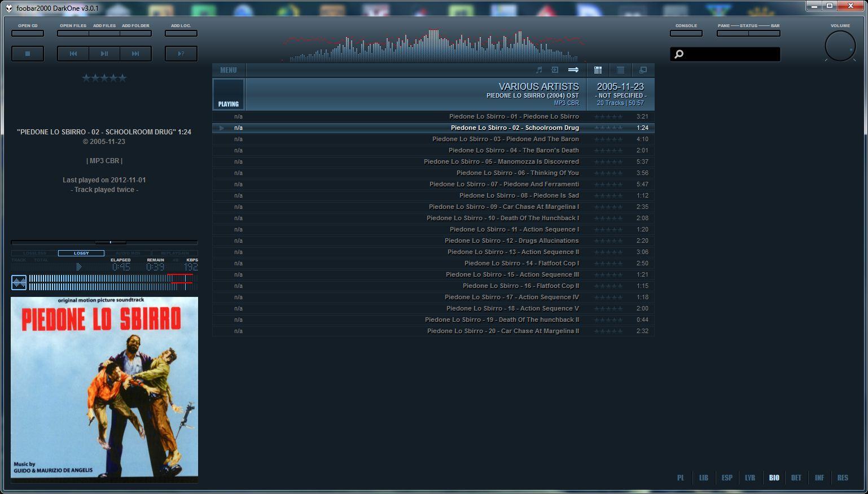Select track 14 - Flatfoot Cop I
The height and width of the screenshot is (494, 868).
(x=433, y=263)
